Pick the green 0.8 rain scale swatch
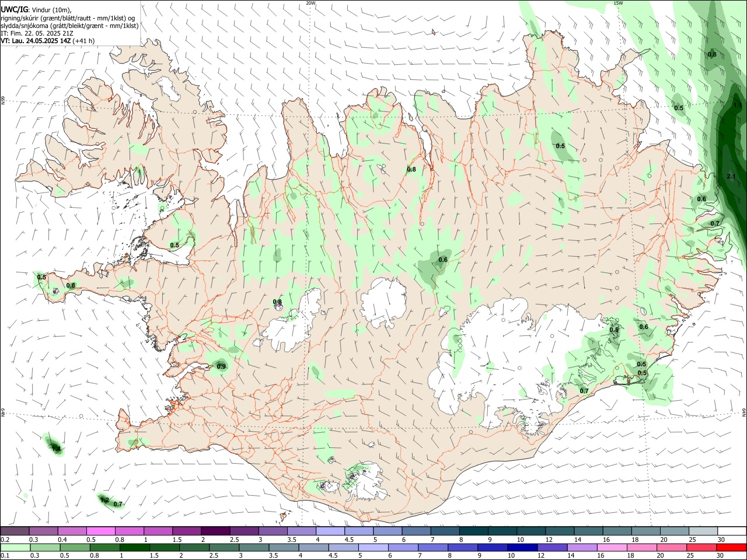This screenshot has height=560, width=747. (104, 547)
